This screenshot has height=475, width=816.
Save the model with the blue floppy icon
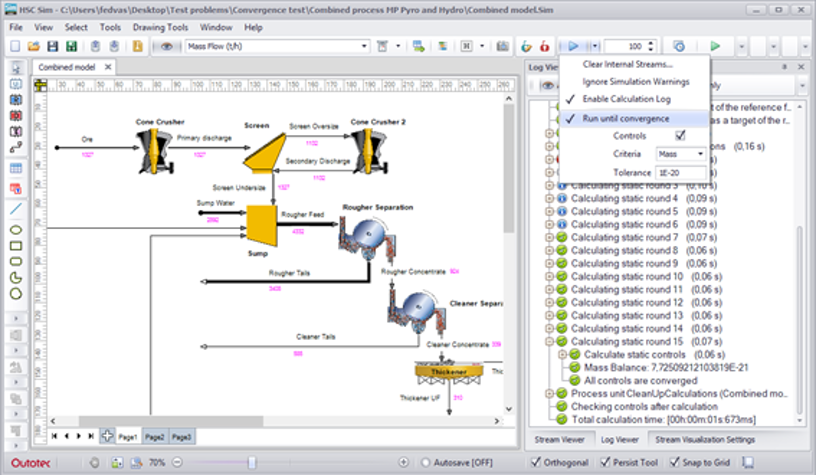(x=53, y=46)
